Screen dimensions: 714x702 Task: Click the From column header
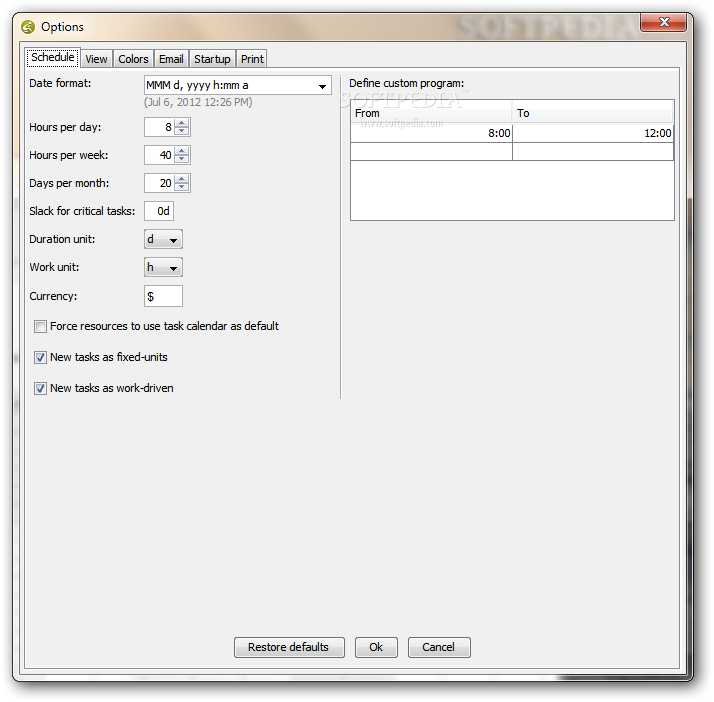click(x=431, y=113)
